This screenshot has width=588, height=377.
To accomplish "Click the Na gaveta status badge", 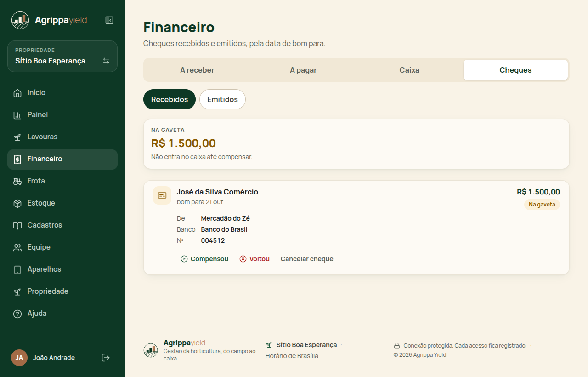I will pyautogui.click(x=542, y=205).
